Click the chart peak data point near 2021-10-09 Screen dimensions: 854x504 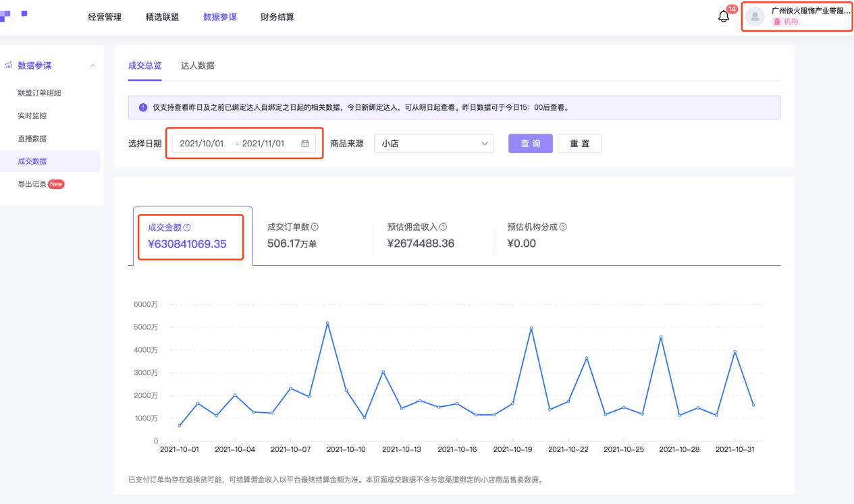point(327,323)
